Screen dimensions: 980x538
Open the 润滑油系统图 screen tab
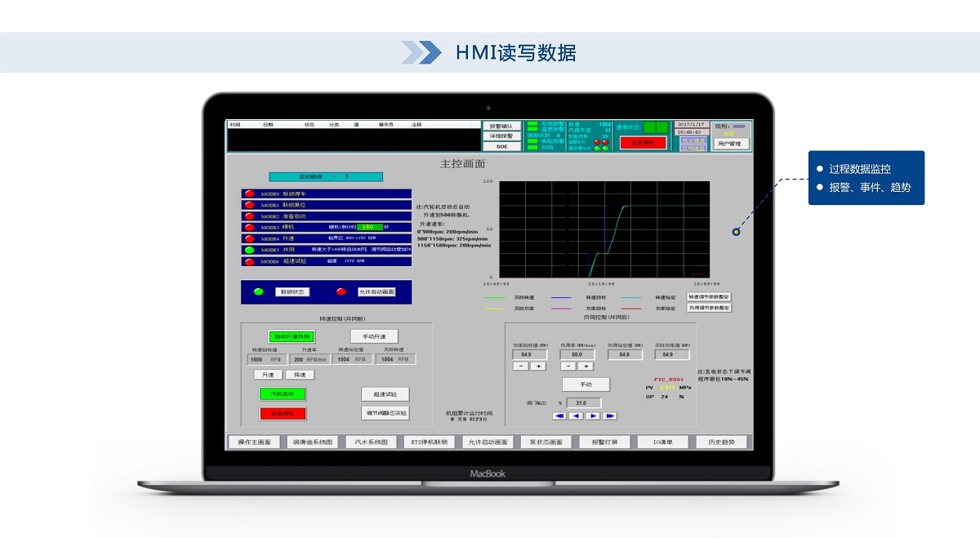tap(313, 442)
